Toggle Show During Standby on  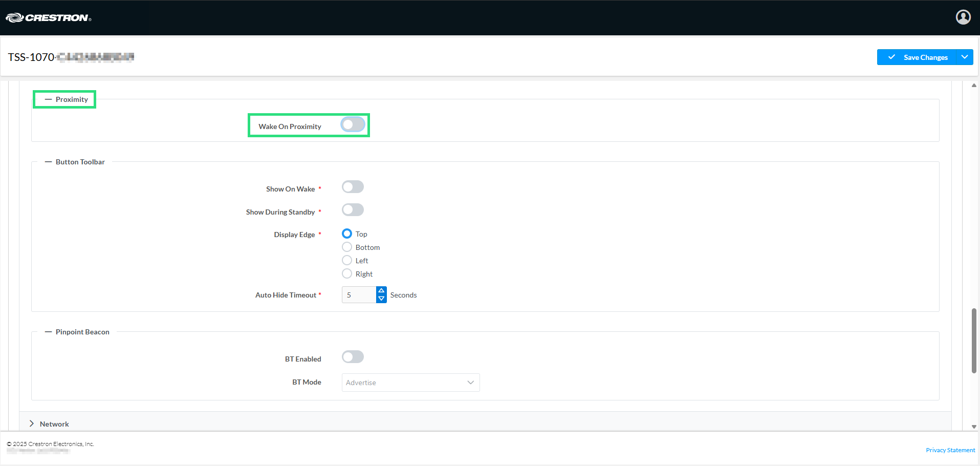tap(353, 210)
